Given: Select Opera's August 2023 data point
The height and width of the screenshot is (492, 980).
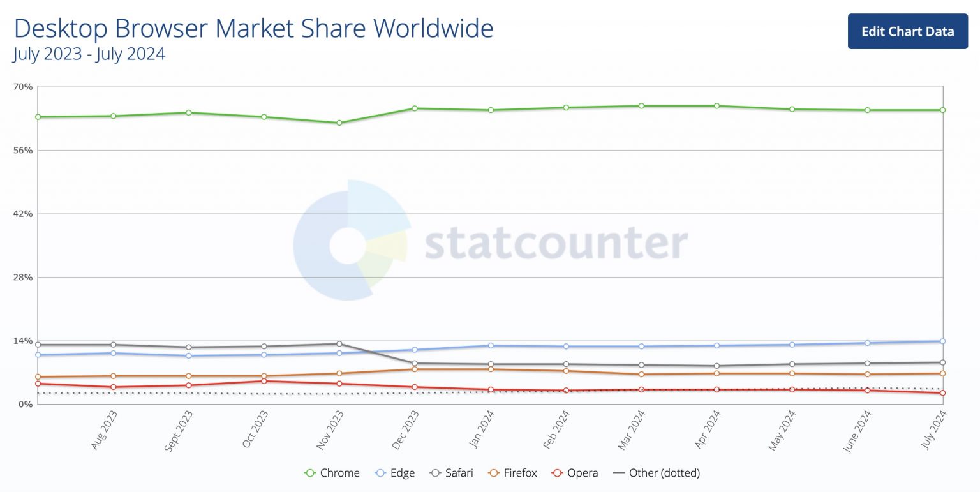Looking at the screenshot, I should point(114,387).
